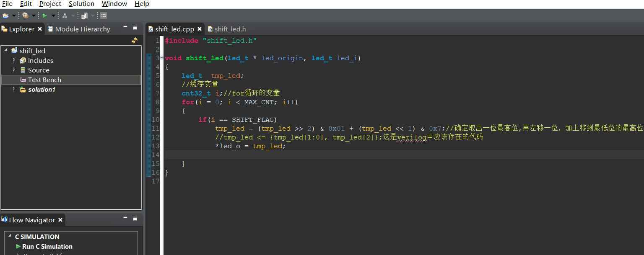The height and width of the screenshot is (255, 644).
Task: Click the gear solution settings toolbar icon
Action: pos(26,15)
